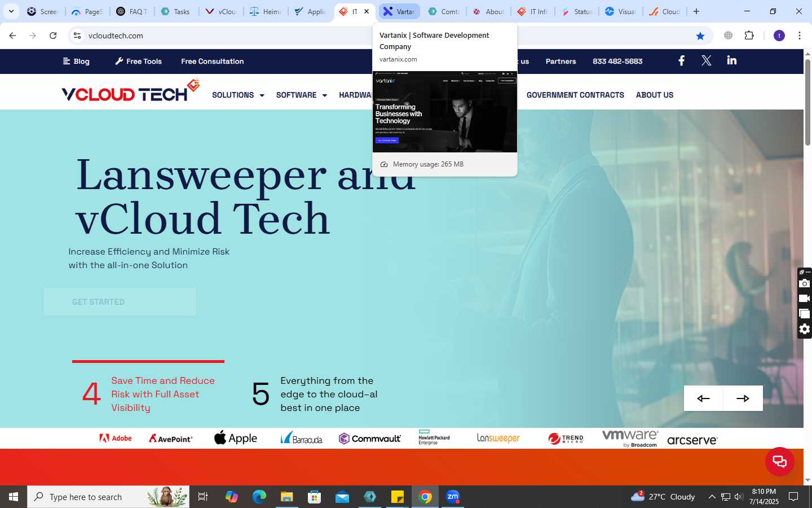812x508 pixels.
Task: Open the Extensions puzzle icon
Action: point(749,36)
